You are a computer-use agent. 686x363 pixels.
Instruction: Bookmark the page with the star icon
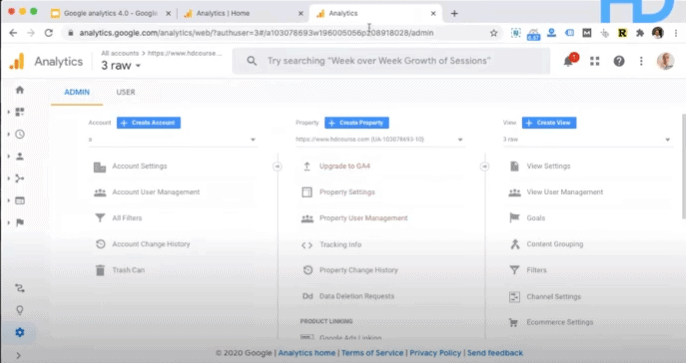pyautogui.click(x=494, y=33)
